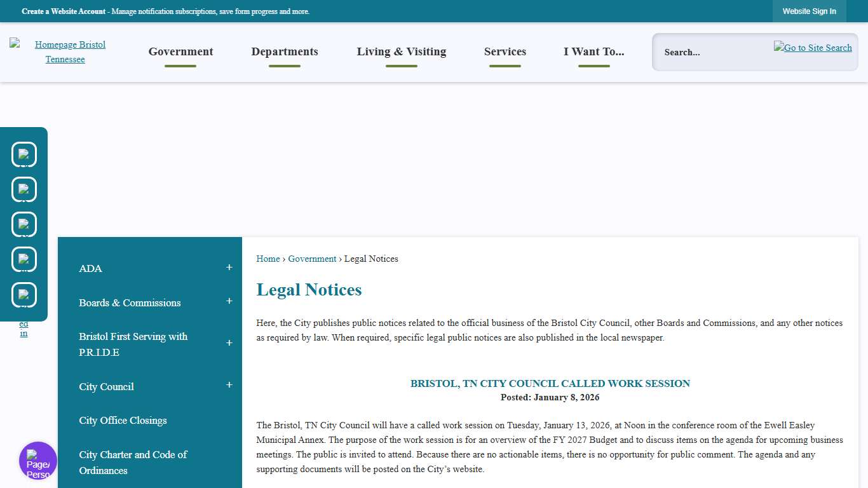This screenshot has width=868, height=488.
Task: Open the I Want To... menu
Action: click(x=593, y=51)
